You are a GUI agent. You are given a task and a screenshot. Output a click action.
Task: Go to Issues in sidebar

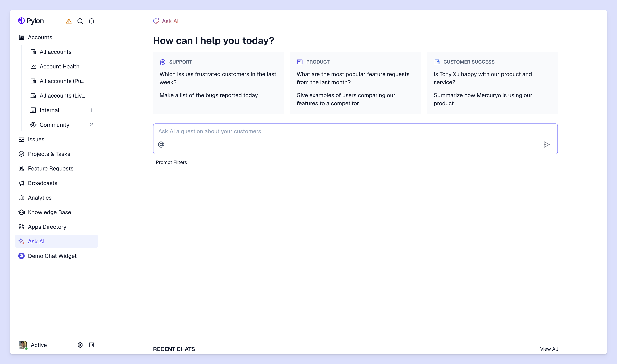(36, 139)
